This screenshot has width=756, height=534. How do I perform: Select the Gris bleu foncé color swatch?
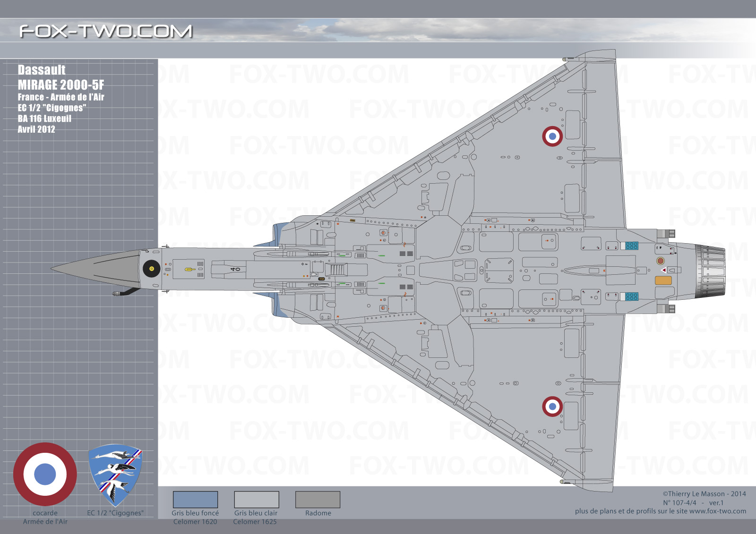(195, 500)
